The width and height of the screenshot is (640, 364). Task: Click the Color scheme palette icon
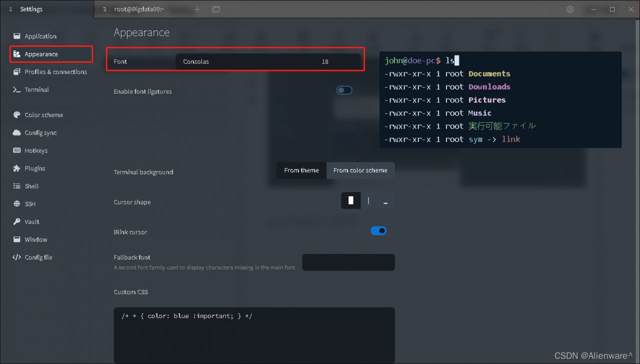(16, 115)
